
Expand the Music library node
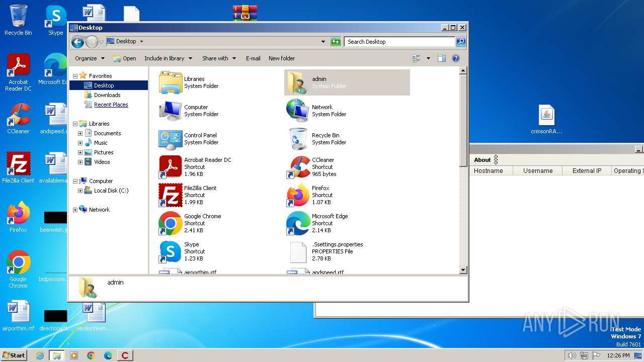pos(80,143)
